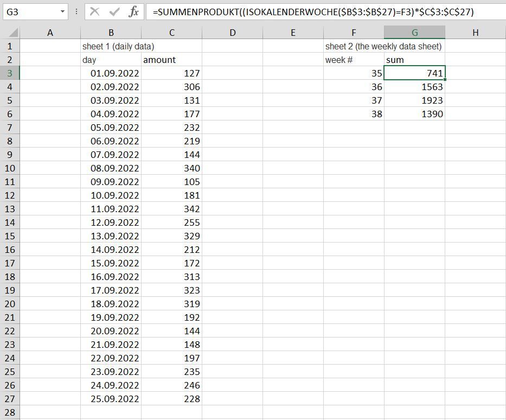Click the fill handle of cell G3
Image resolution: width=506 pixels, height=420 pixels.
point(445,79)
